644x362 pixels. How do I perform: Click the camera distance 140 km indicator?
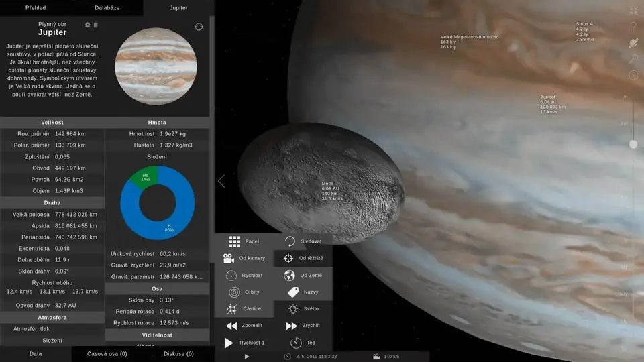[386, 357]
